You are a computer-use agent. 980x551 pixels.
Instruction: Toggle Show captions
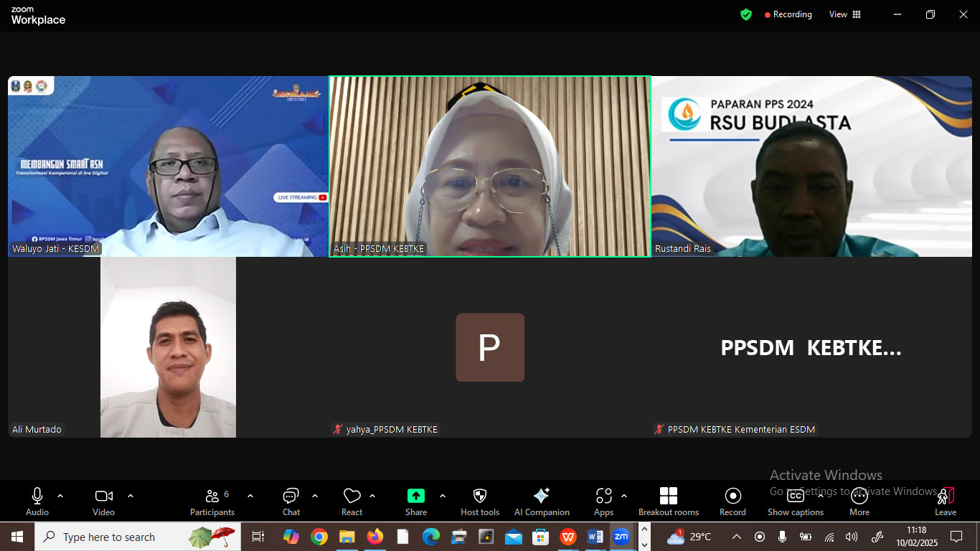796,501
